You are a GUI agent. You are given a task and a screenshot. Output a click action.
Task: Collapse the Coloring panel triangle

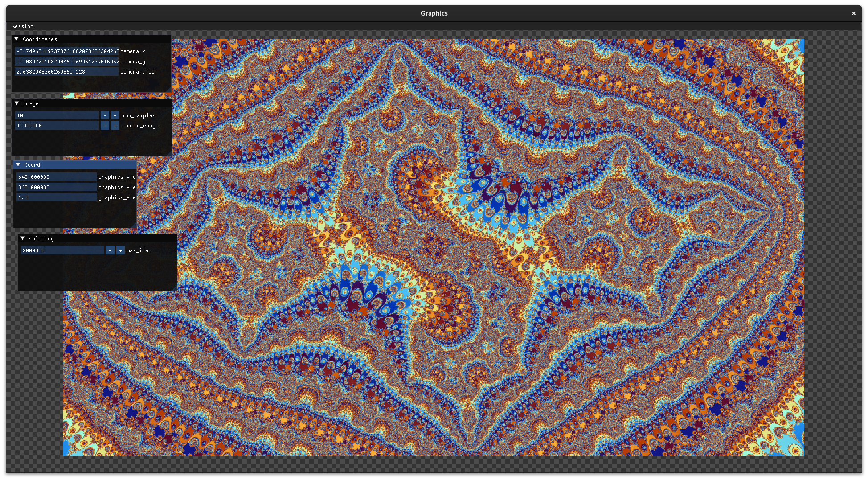[23, 238]
